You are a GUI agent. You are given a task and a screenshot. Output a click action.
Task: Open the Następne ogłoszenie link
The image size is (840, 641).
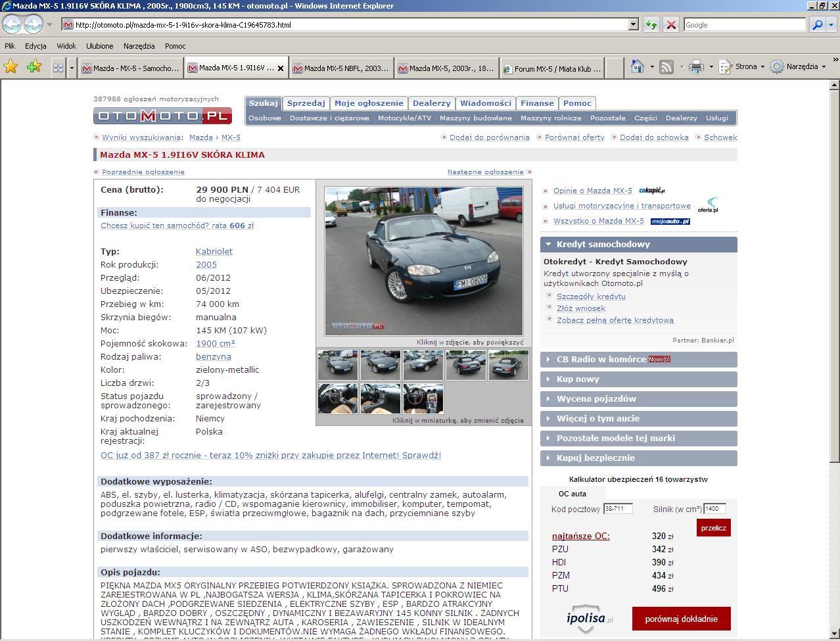tap(486, 172)
